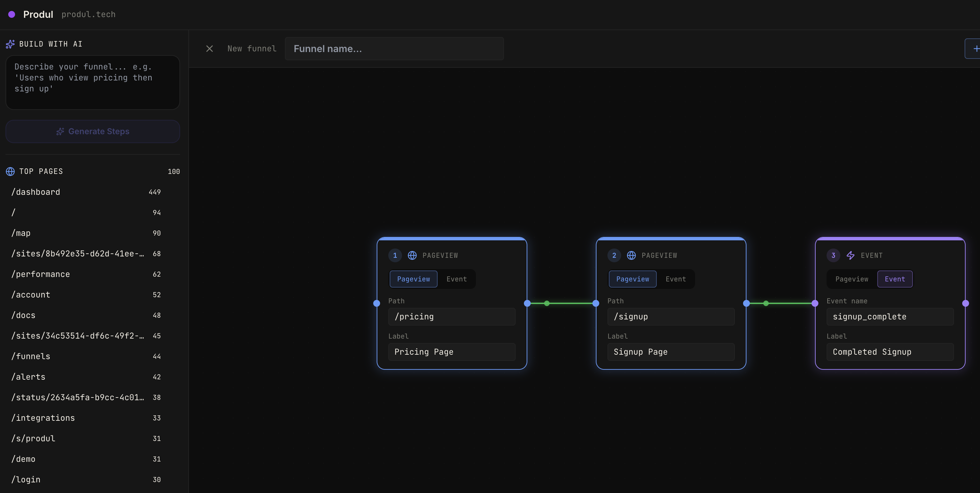Click the Funnel name input field
Screen dimensions: 980x493
pos(394,49)
